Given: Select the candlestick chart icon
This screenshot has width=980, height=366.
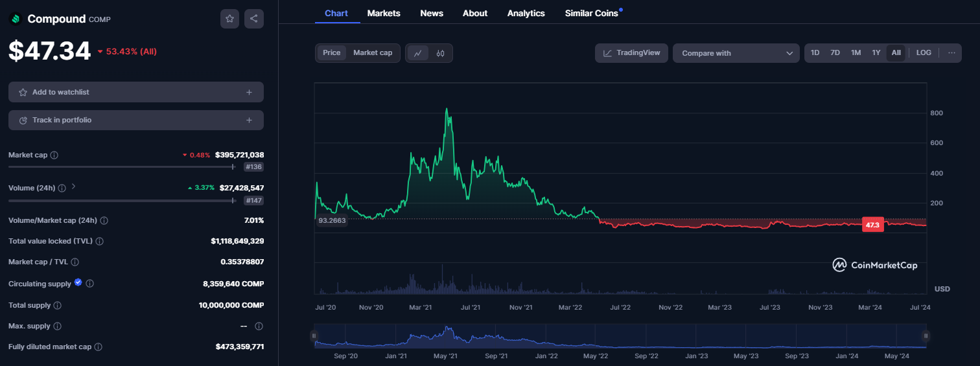Looking at the screenshot, I should click(x=440, y=53).
